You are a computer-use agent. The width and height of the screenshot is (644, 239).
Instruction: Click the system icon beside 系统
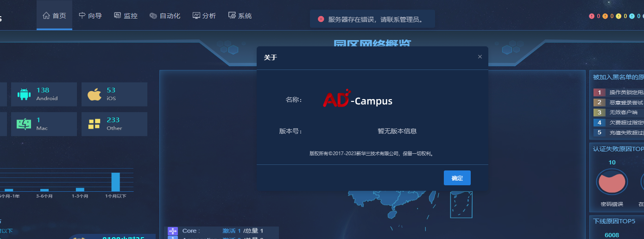tap(232, 15)
